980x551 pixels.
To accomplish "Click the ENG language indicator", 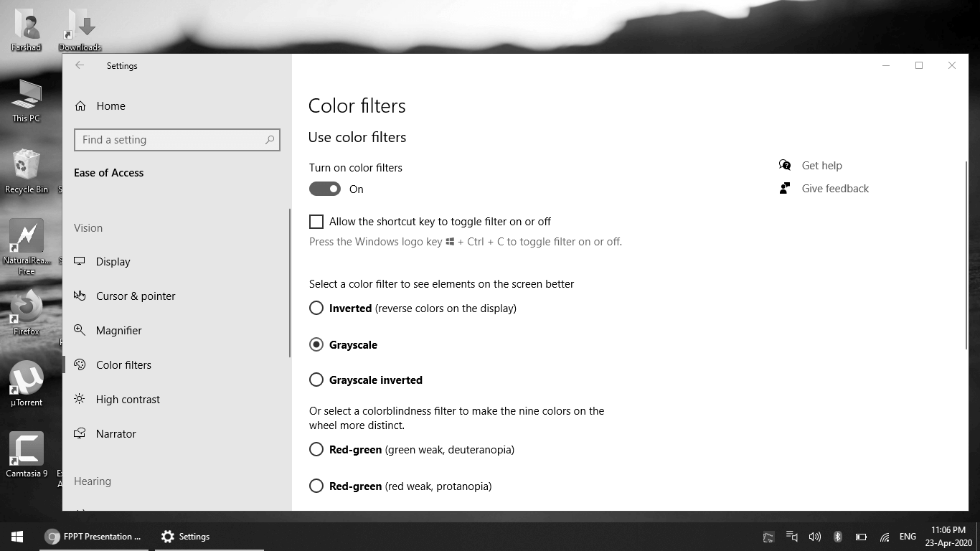I will (908, 537).
